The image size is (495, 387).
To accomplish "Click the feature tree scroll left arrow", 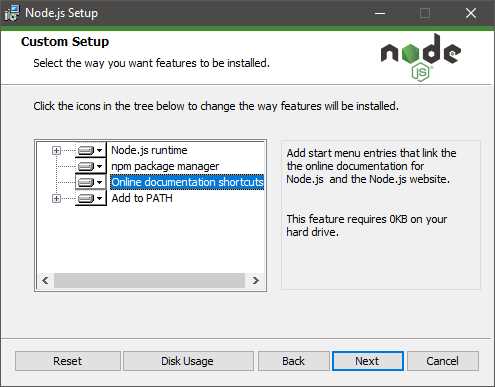I will (45, 281).
